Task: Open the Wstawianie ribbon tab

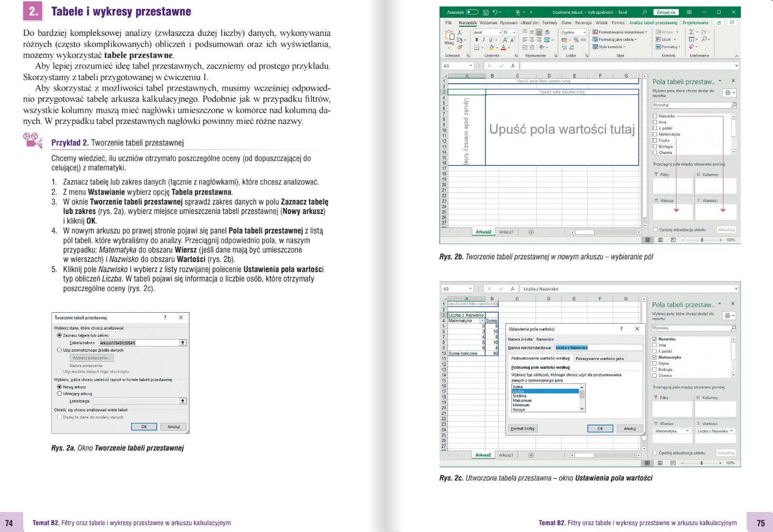Action: coord(488,23)
